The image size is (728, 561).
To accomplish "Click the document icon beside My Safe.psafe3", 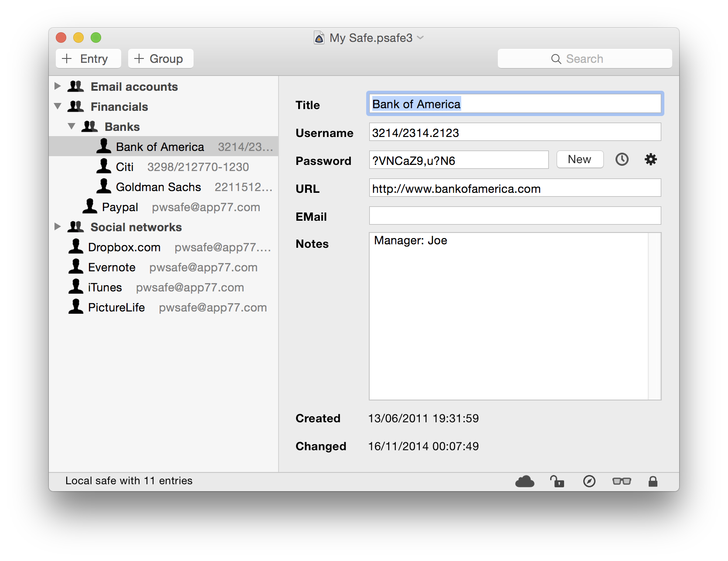I will point(319,38).
